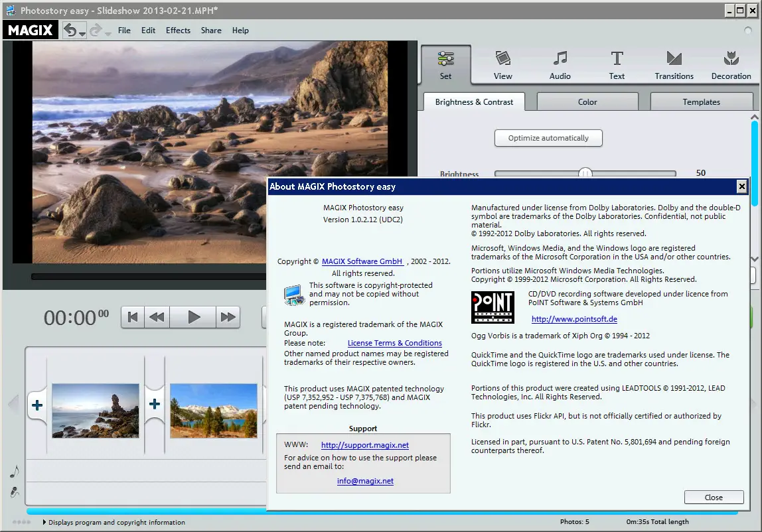Viewport: 762px width, 532px height.
Task: Select the mountain lake photo thumbnail
Action: [213, 411]
